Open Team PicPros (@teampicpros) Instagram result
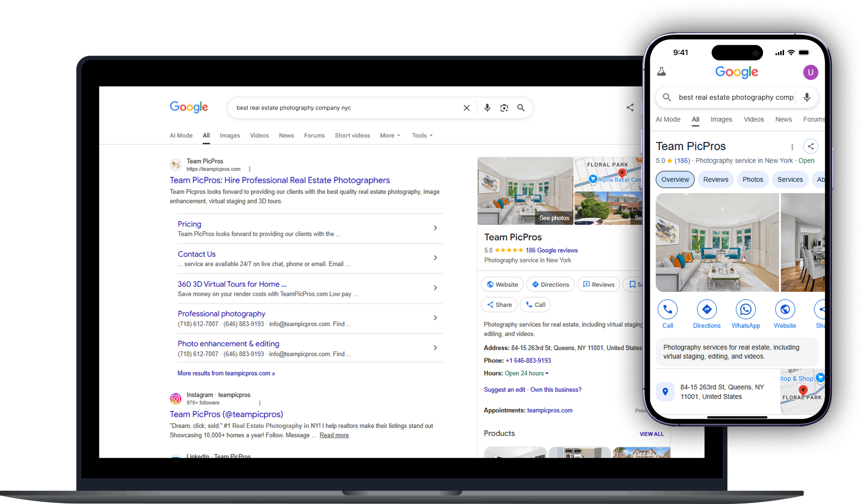864x504 pixels. tap(226, 414)
